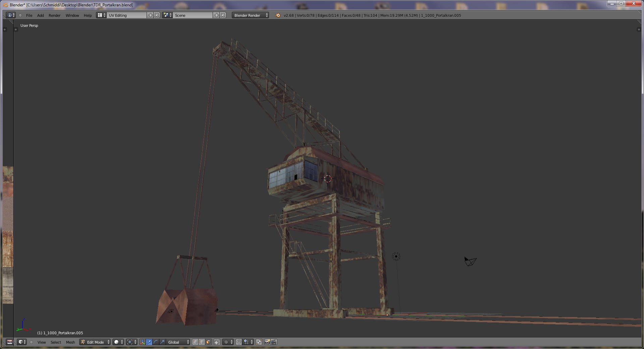Screen dimensions: 644x349
Task: Click the Blender logo in the info header
Action: pyautogui.click(x=277, y=15)
